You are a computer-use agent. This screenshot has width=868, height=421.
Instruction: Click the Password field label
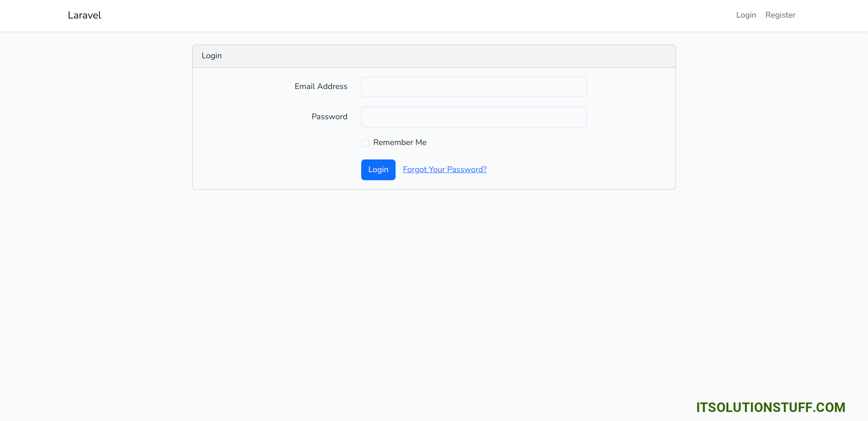pos(329,117)
